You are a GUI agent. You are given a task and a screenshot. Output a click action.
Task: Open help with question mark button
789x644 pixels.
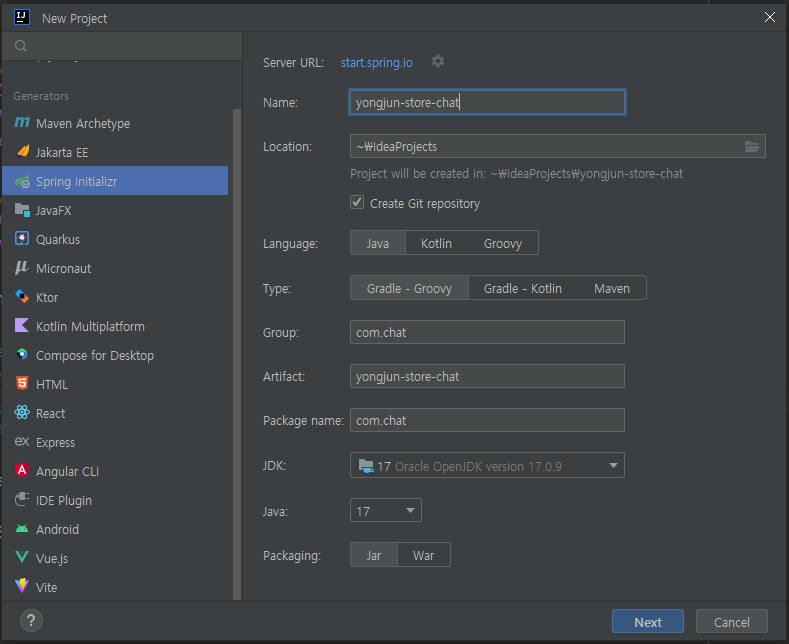click(x=31, y=621)
